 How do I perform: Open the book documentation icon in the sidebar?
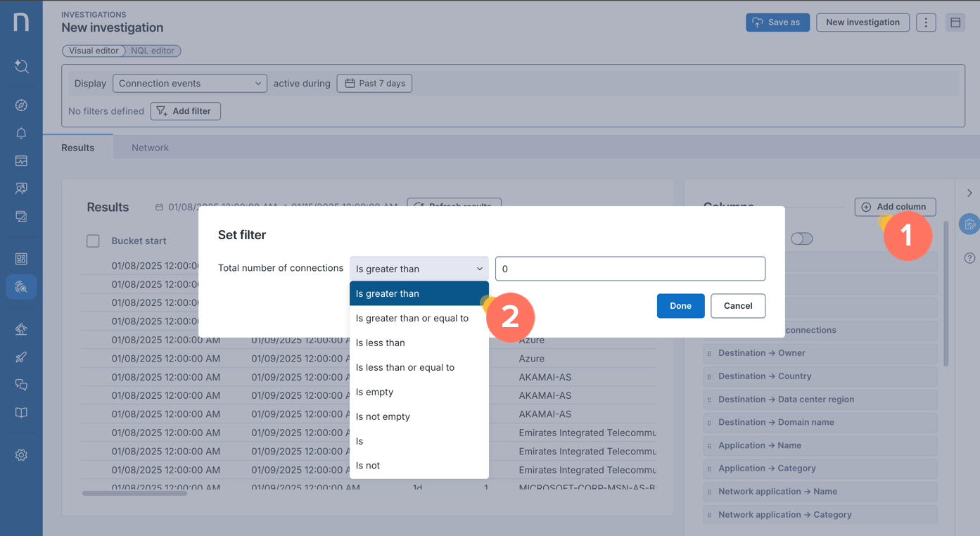point(21,413)
